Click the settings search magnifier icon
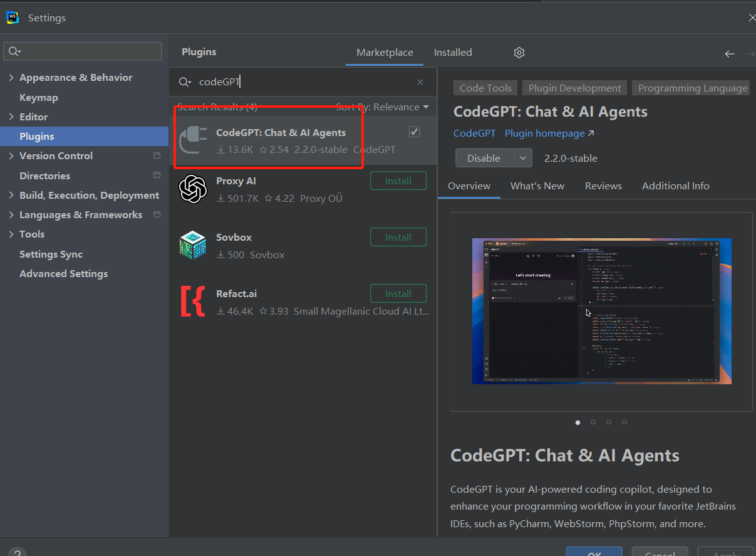 pyautogui.click(x=15, y=51)
